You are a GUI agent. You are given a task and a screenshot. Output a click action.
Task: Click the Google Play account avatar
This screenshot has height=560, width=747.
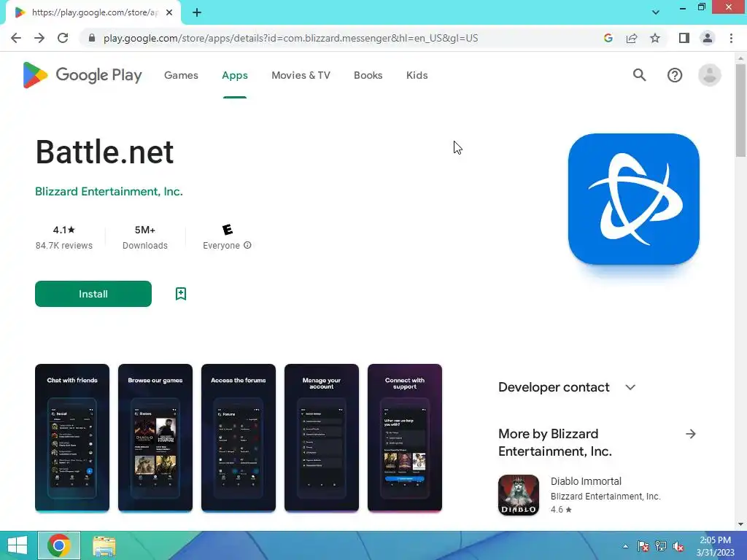click(x=709, y=75)
